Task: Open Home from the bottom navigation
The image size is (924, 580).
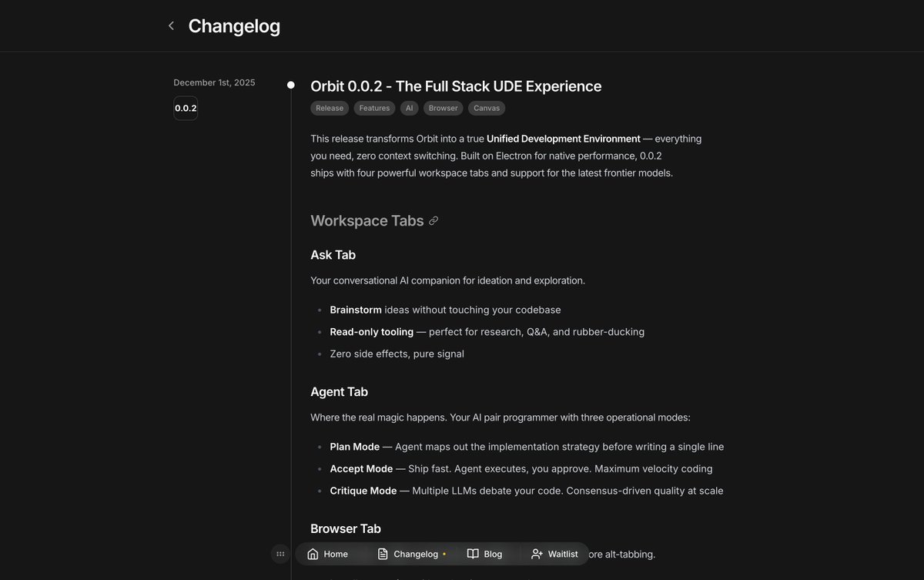Action: coord(328,554)
